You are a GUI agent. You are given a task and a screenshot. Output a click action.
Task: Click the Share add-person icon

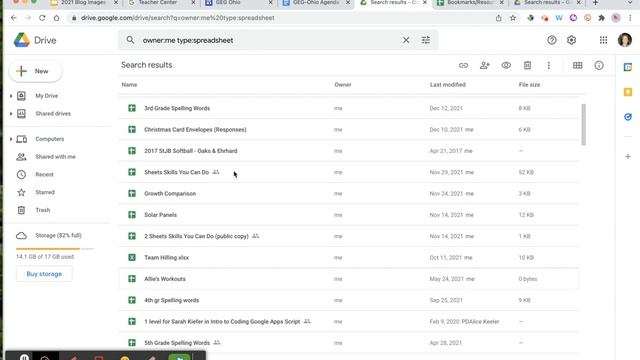tap(484, 65)
